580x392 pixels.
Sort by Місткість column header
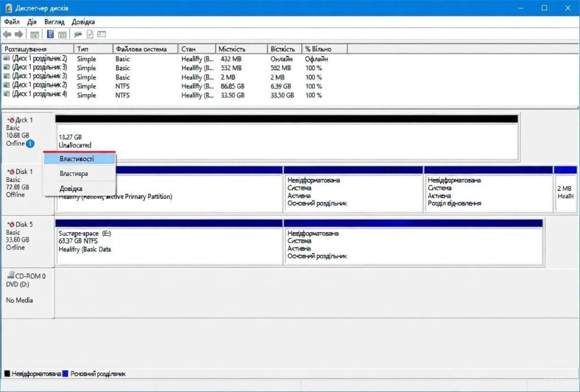point(232,49)
